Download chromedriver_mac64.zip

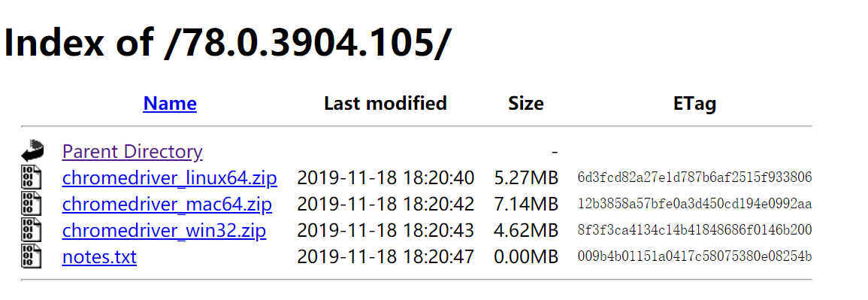point(167,205)
